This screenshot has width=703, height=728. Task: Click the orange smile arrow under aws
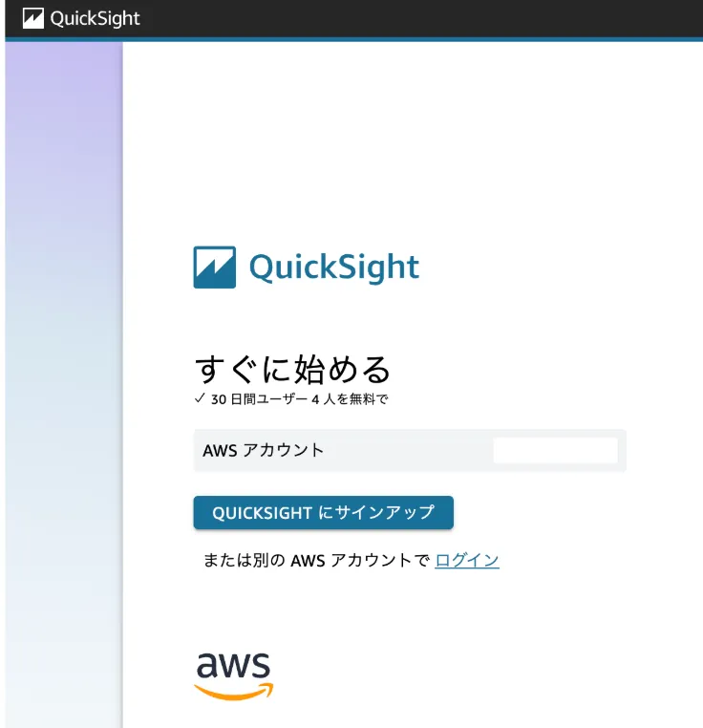[234, 692]
